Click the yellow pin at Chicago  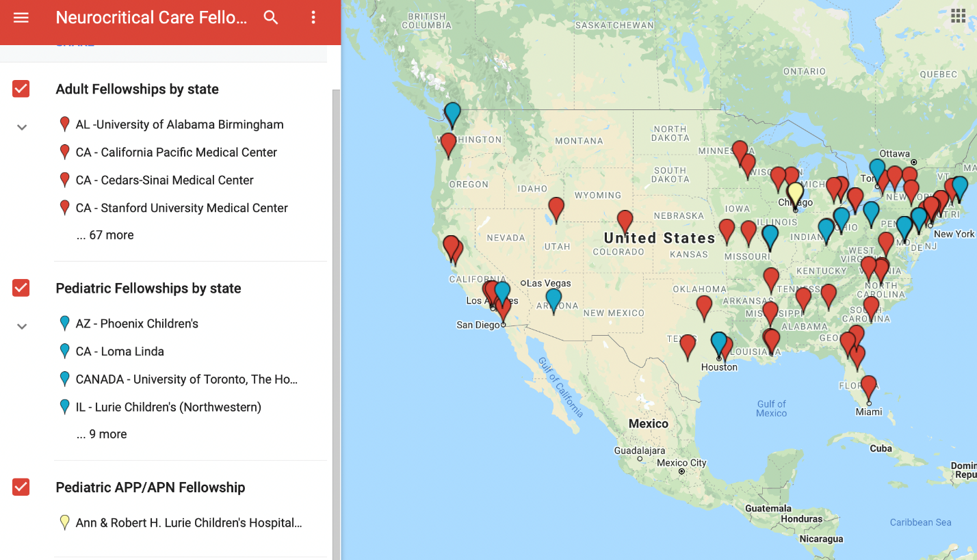coord(795,196)
